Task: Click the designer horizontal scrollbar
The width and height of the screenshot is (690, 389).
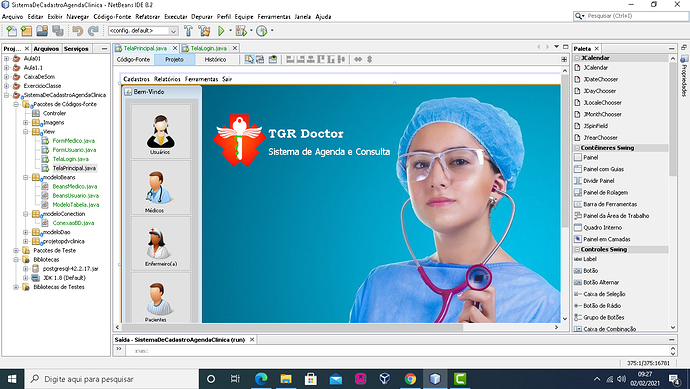Action: (292, 327)
